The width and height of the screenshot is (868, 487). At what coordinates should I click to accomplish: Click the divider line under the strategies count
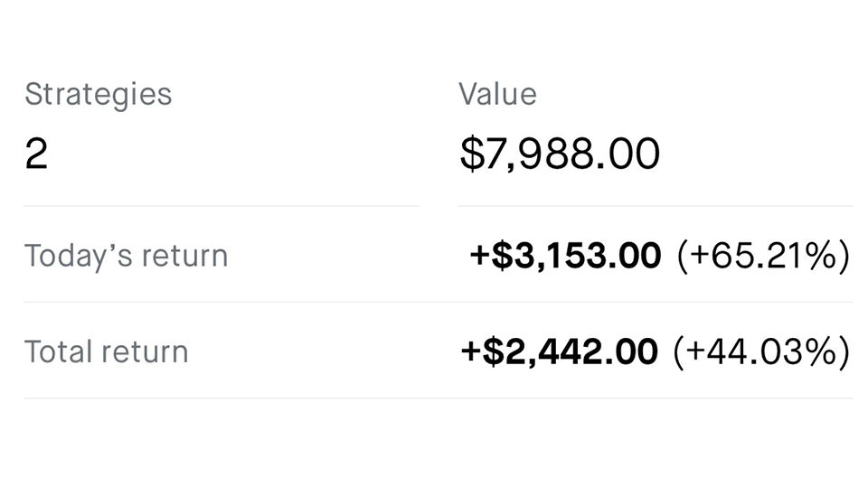tap(222, 206)
